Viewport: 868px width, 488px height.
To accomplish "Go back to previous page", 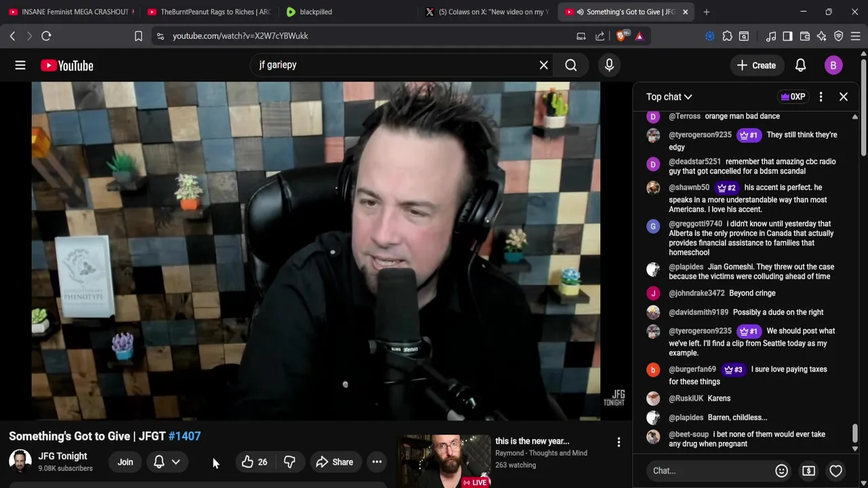I will tap(12, 36).
